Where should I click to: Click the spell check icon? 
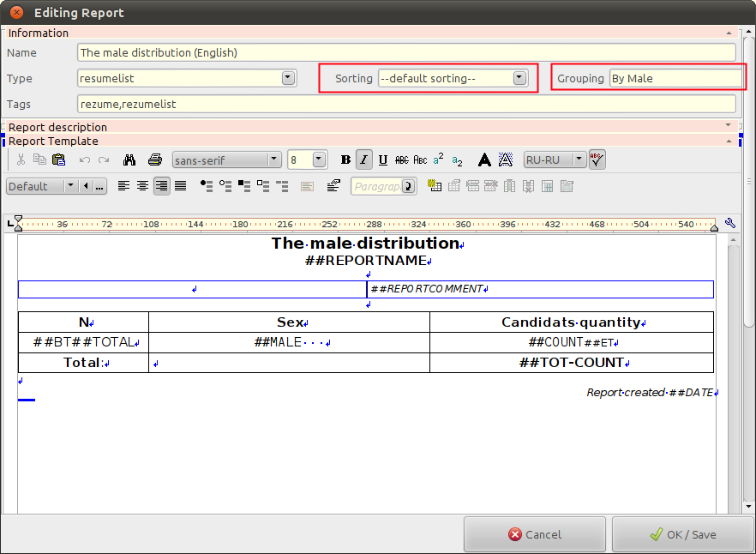point(597,160)
